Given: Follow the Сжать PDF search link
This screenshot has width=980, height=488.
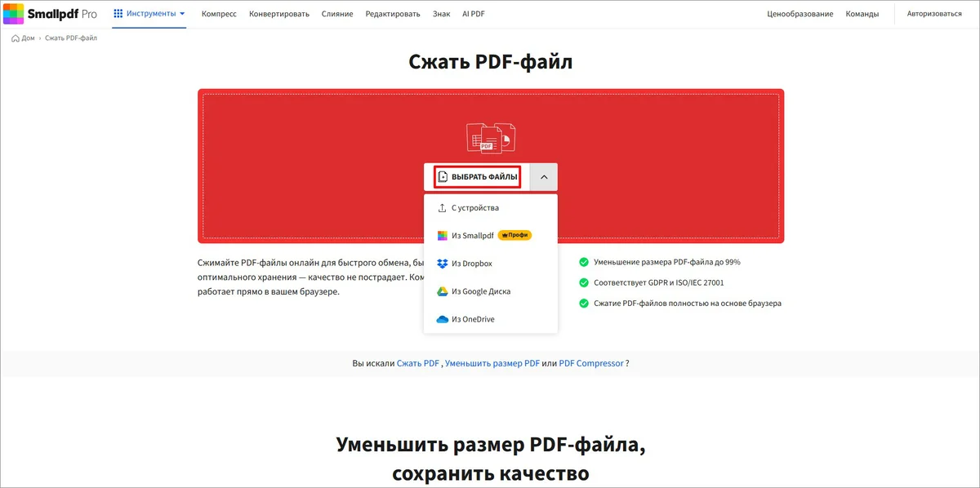Looking at the screenshot, I should point(418,363).
